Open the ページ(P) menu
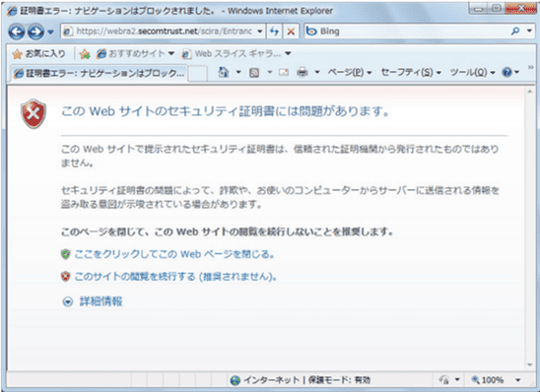This screenshot has width=540, height=392. pos(350,72)
